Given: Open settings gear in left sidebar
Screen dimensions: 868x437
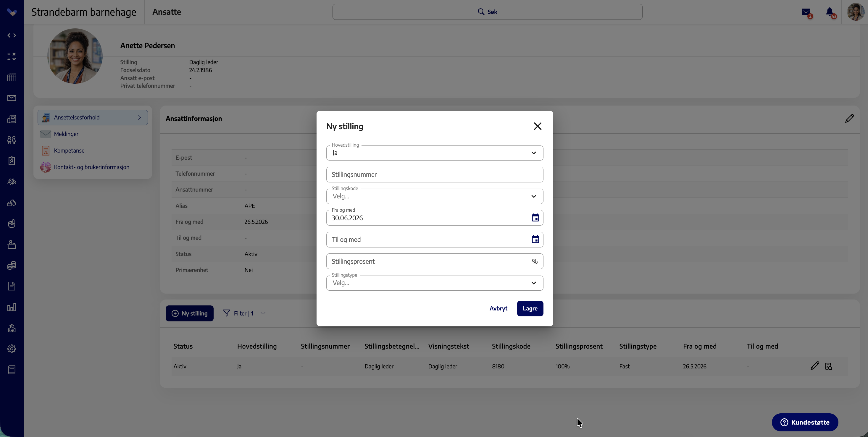Looking at the screenshot, I should [x=12, y=349].
